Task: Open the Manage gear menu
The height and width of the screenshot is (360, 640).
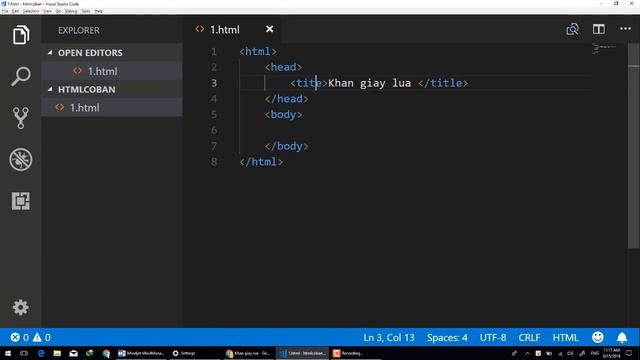Action: pyautogui.click(x=21, y=307)
